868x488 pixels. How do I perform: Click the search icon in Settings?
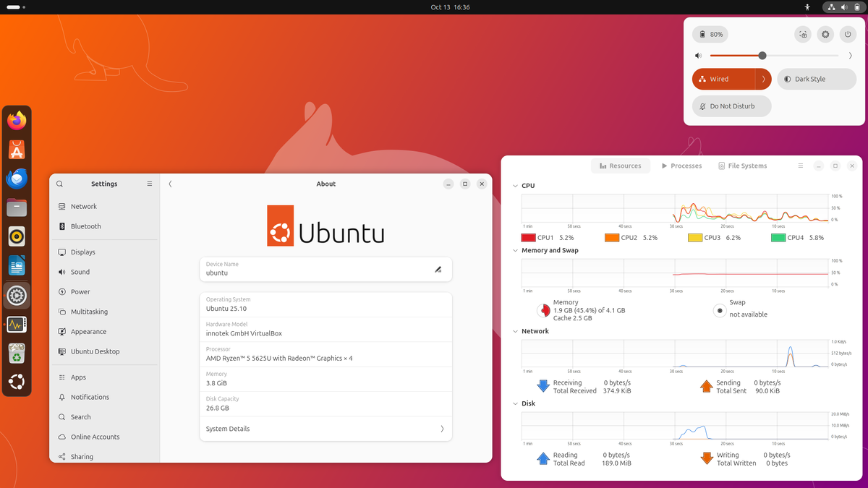59,184
